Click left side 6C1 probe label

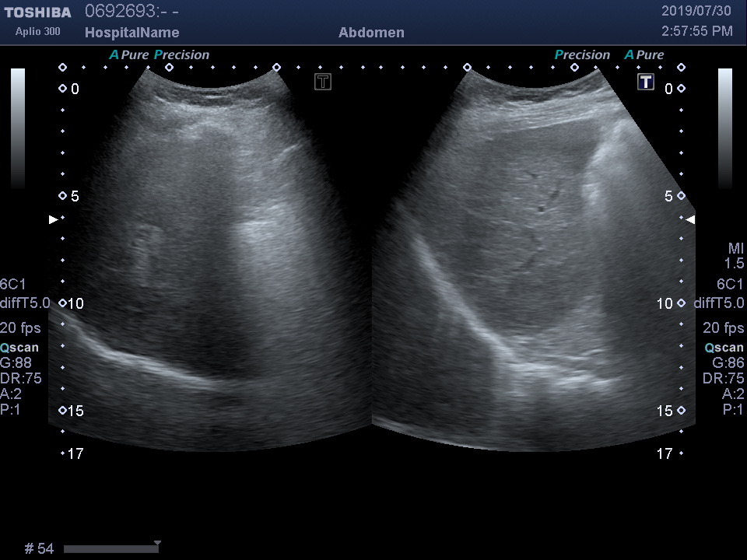coord(13,285)
